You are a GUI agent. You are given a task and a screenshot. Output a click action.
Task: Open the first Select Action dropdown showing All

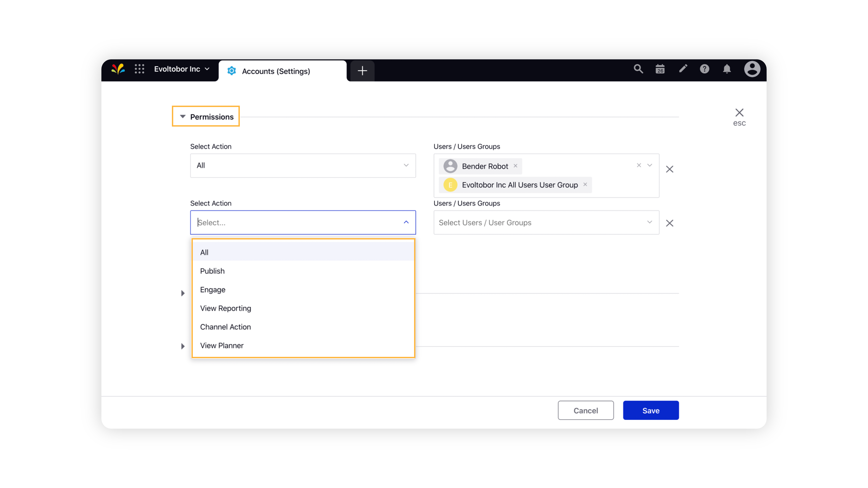(x=303, y=165)
